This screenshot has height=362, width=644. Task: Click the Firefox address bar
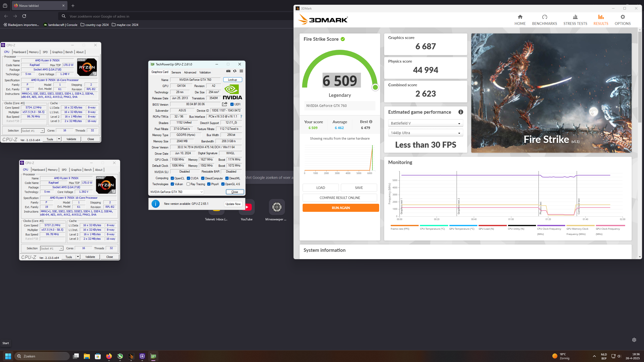click(x=176, y=16)
